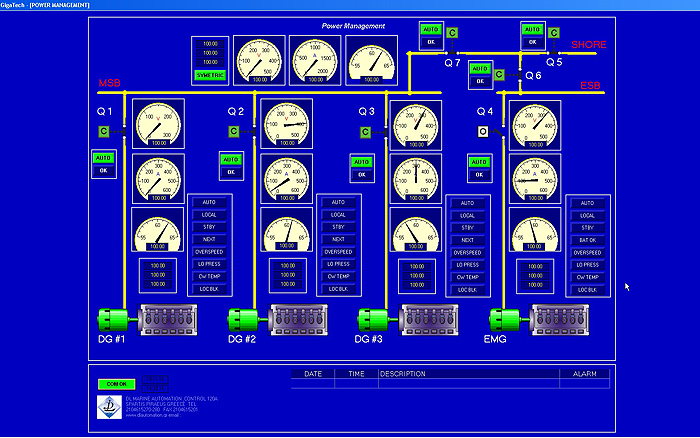Click the Q1 breaker closed indicator
This screenshot has height=438, width=700.
(104, 131)
